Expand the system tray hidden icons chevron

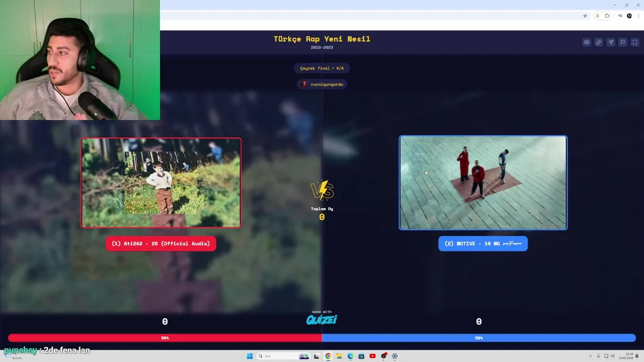[x=591, y=356]
